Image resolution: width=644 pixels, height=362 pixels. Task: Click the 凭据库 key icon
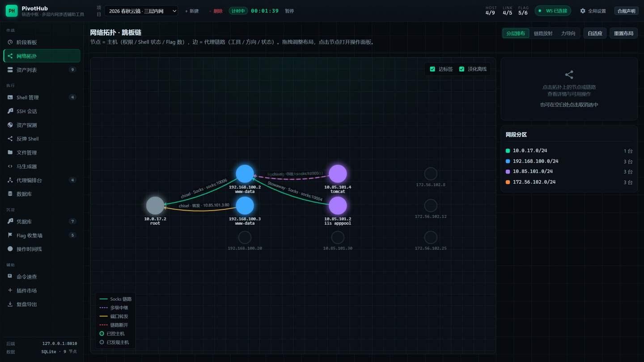[10, 222]
